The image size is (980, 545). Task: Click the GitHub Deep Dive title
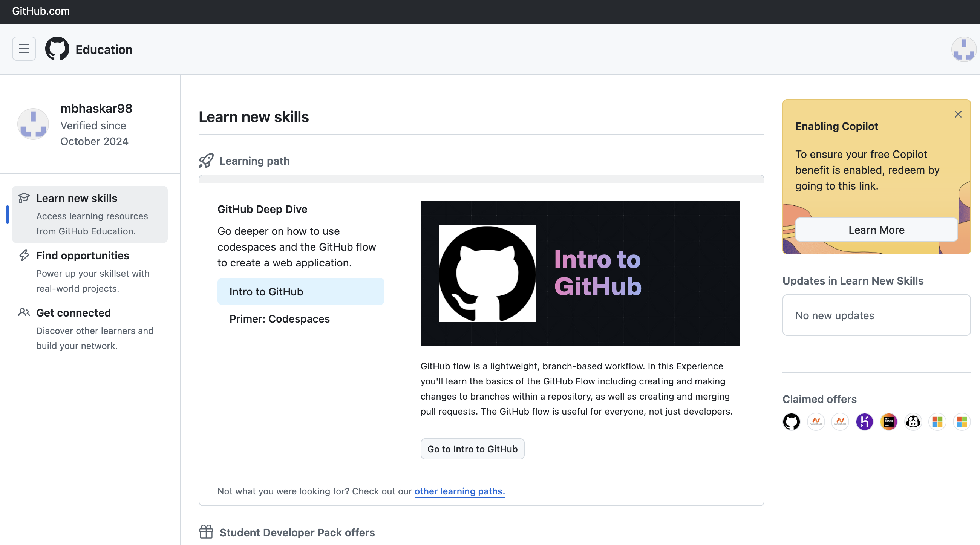coord(262,209)
